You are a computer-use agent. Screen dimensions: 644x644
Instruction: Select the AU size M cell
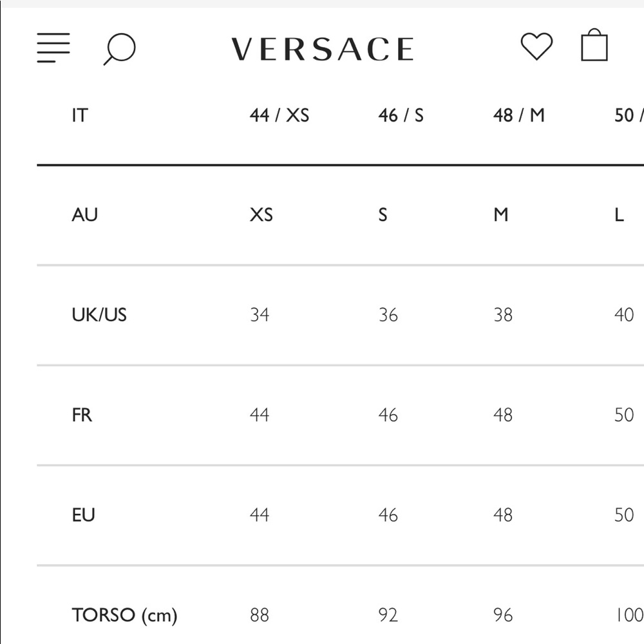(500, 215)
